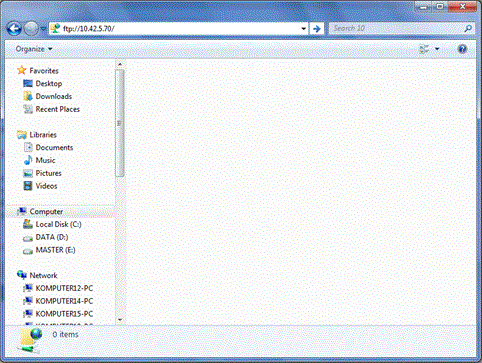Click the "0 items" status text
482x363 pixels.
(x=65, y=334)
